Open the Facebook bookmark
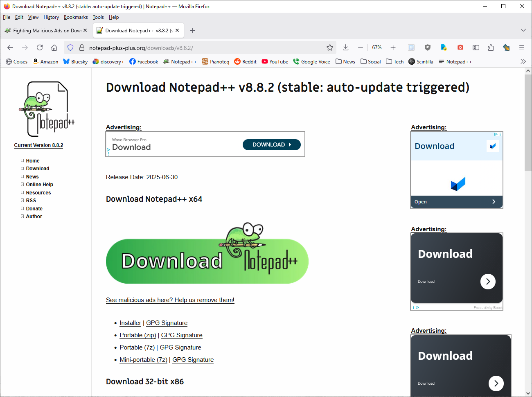 point(144,61)
